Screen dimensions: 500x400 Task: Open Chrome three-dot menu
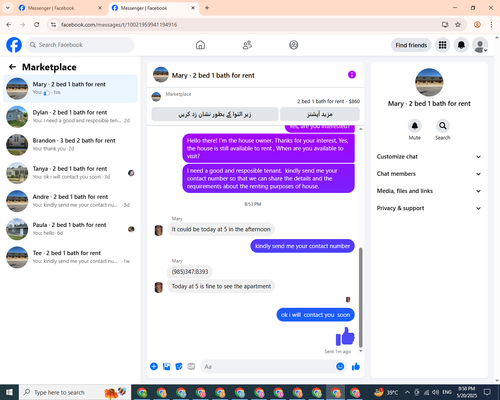click(491, 25)
